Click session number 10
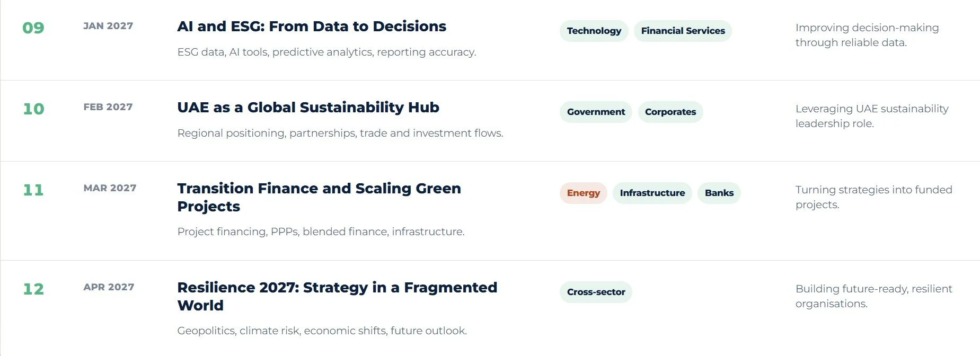This screenshot has width=980, height=356. 33,109
